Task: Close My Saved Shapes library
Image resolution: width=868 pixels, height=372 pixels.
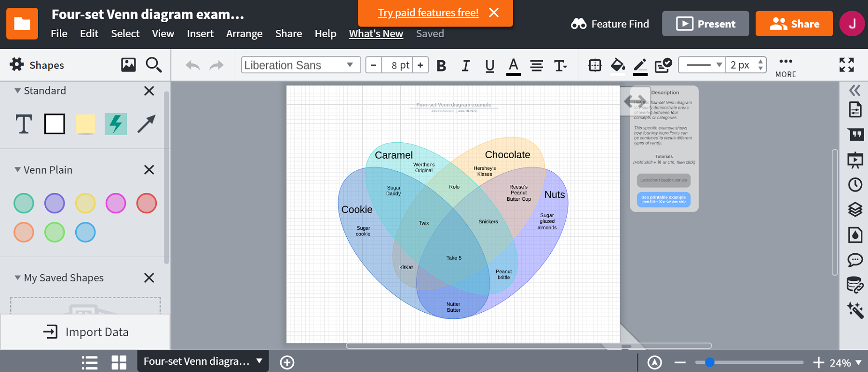Action: point(149,278)
